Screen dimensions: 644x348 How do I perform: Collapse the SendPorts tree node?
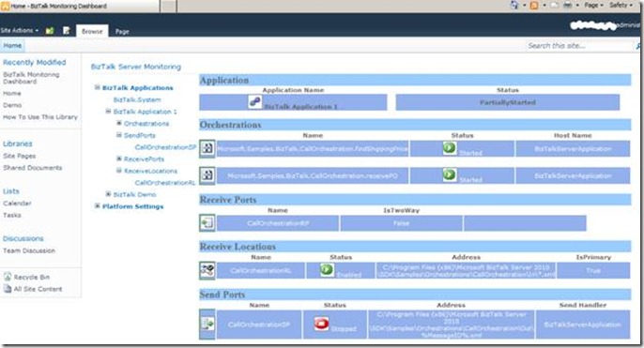point(118,135)
